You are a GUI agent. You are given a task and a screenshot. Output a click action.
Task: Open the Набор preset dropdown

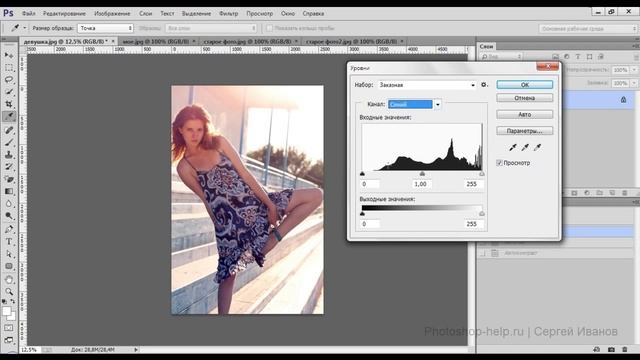(427, 85)
